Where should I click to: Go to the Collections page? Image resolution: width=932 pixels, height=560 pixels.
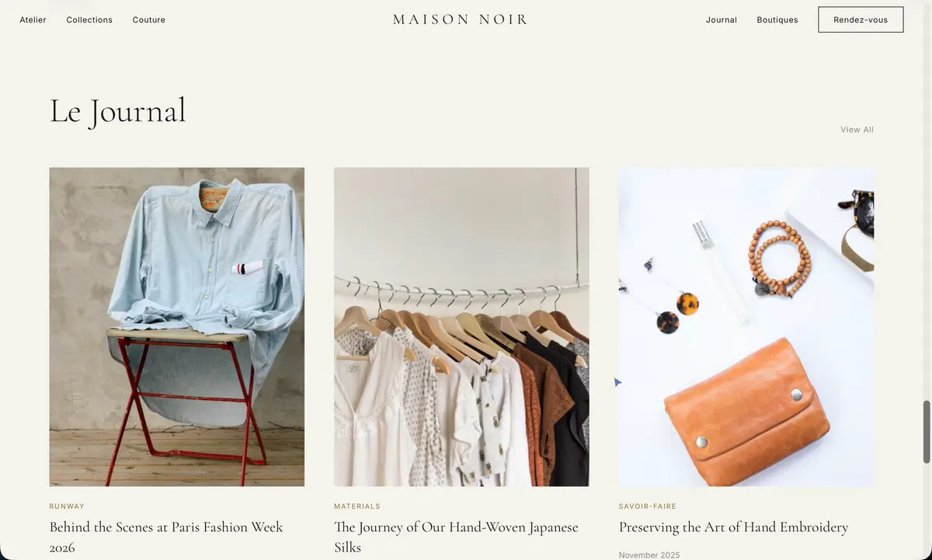[89, 19]
